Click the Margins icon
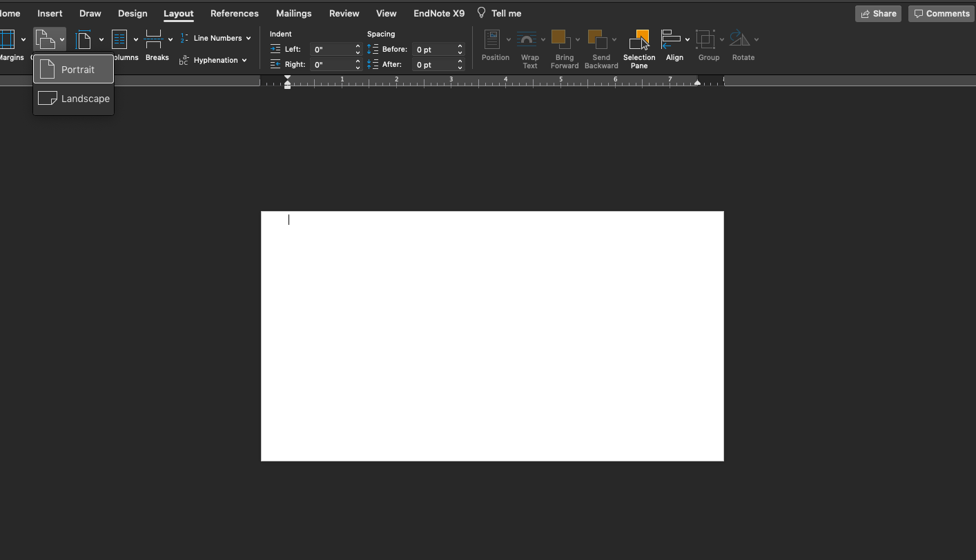 point(8,39)
